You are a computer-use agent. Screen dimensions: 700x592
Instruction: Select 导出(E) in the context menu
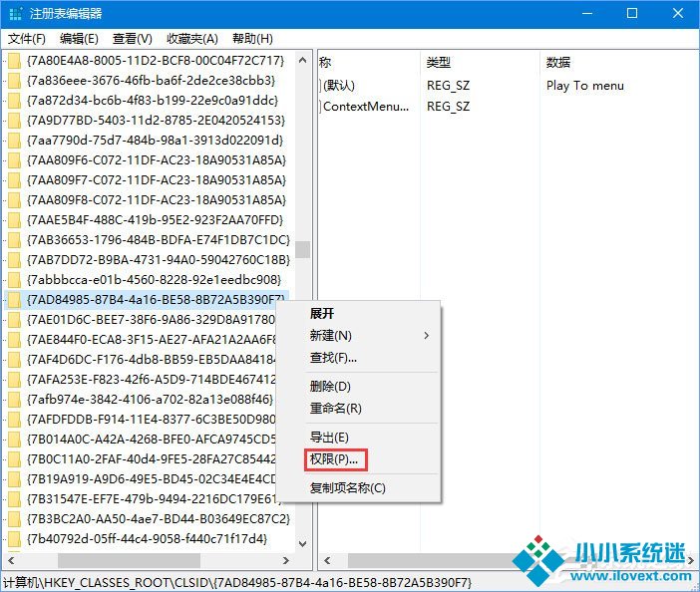click(329, 438)
